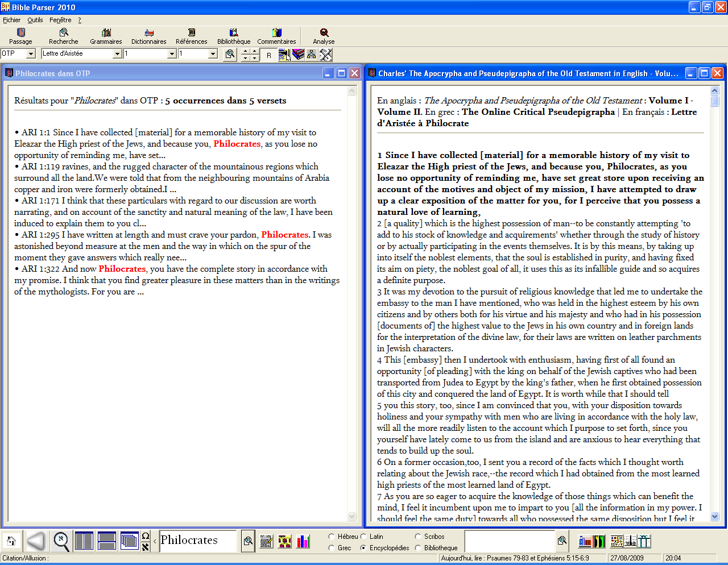Image resolution: width=728 pixels, height=565 pixels.
Task: Click the 27/08/2009 date in status bar
Action: tap(627, 558)
